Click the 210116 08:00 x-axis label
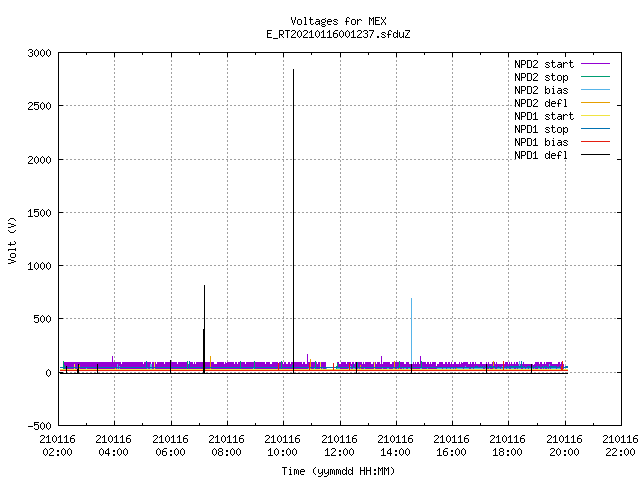The height and width of the screenshot is (480, 640). pyautogui.click(x=227, y=445)
